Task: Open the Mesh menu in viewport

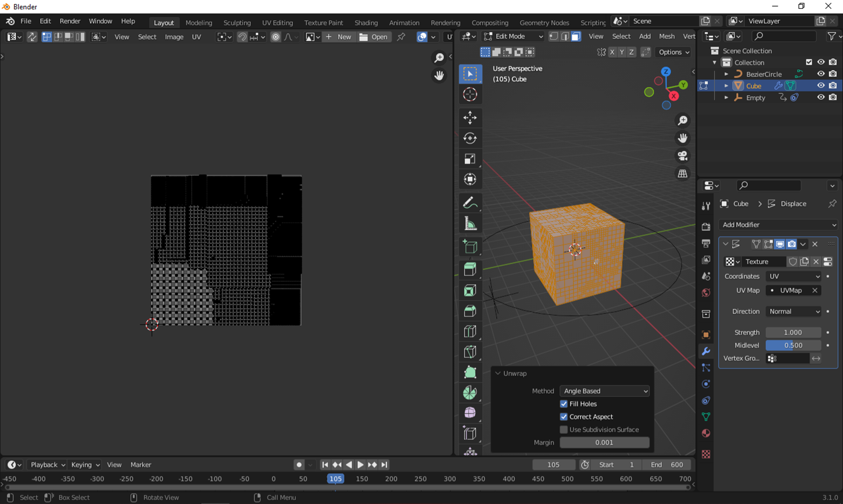Action: 667,36
